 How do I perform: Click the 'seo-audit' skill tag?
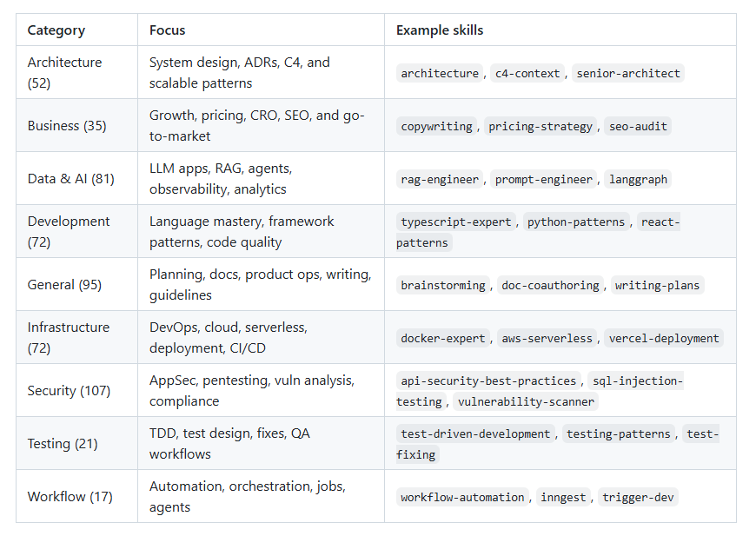[639, 127]
